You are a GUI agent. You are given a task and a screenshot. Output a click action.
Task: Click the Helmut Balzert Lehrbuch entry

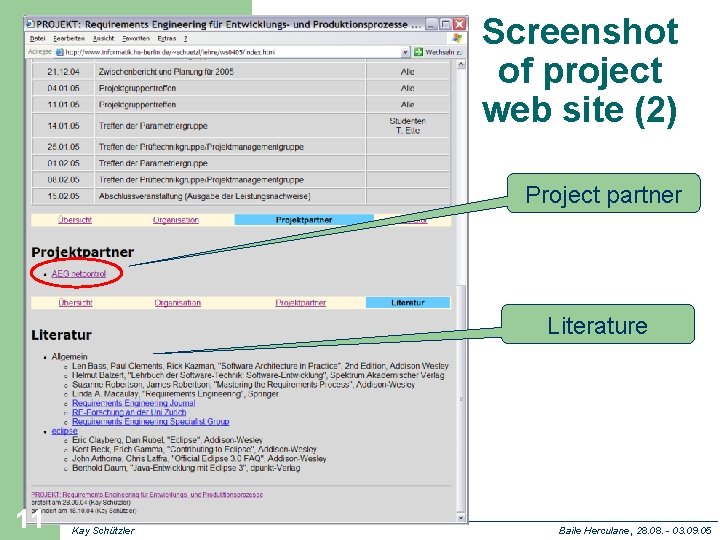click(258, 375)
